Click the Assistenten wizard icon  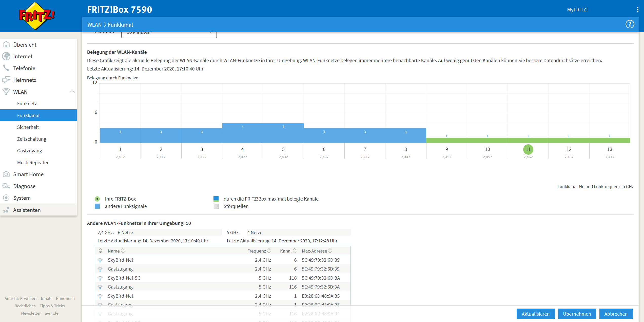6,210
